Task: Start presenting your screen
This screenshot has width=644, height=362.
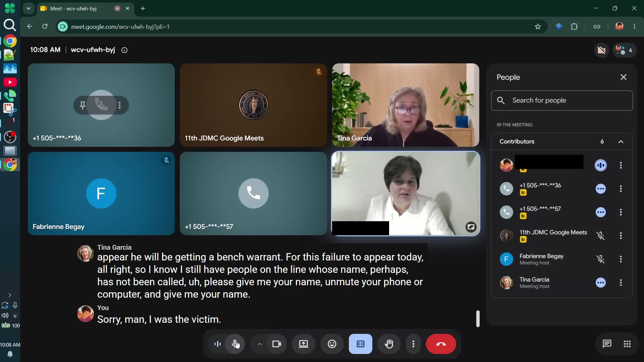Action: [x=303, y=344]
